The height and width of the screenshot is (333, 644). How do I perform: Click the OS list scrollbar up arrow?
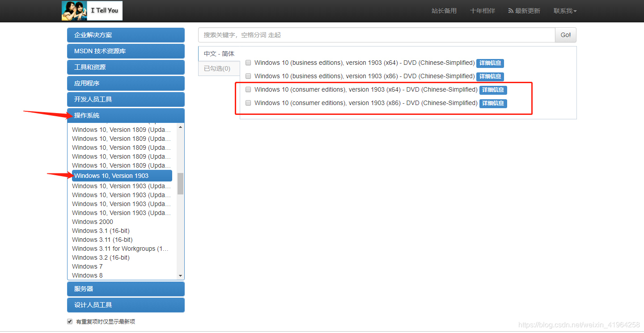point(180,127)
